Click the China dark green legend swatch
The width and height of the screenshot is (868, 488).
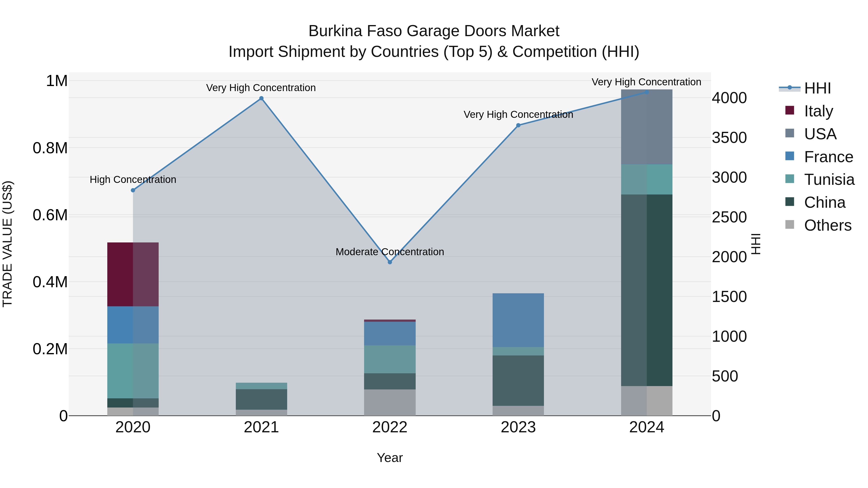pyautogui.click(x=789, y=201)
